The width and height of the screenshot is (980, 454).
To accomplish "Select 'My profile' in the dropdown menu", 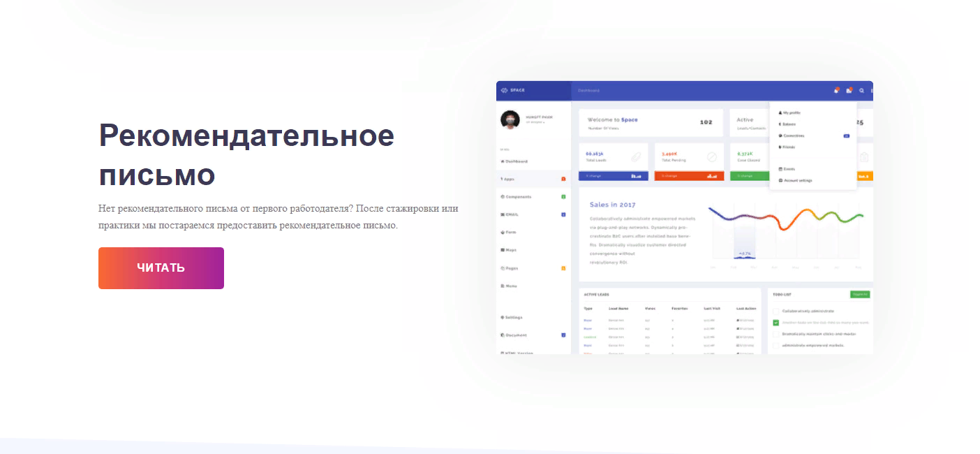I will point(791,112).
